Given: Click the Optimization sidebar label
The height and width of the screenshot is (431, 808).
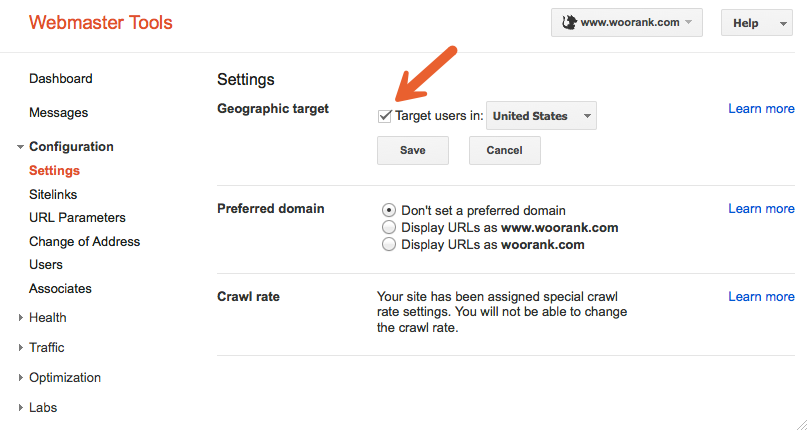Looking at the screenshot, I should [x=65, y=378].
